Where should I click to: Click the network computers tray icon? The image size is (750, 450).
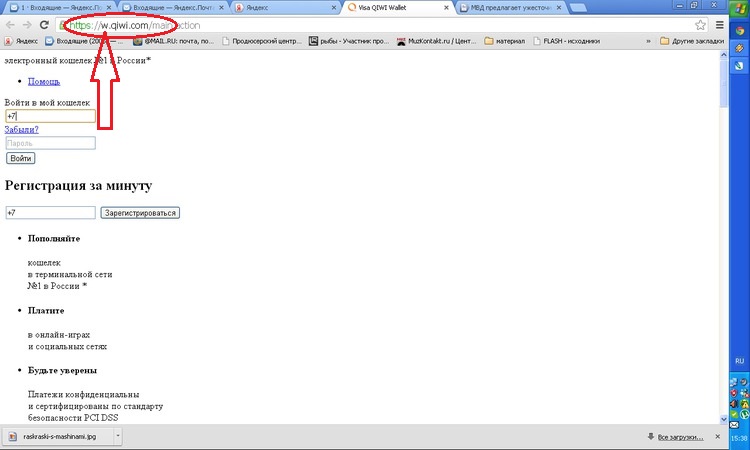[734, 382]
